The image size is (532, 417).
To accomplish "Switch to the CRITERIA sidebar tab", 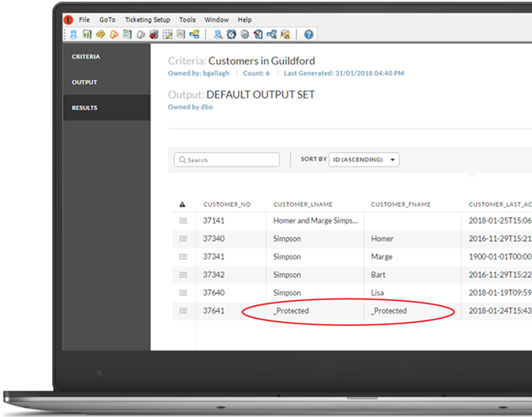I will tap(107, 56).
